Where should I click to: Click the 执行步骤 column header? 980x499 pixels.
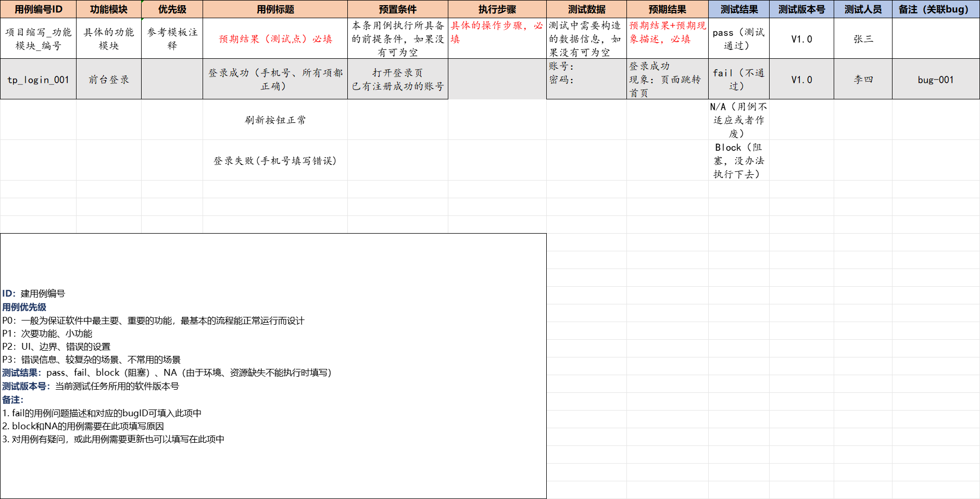(497, 9)
